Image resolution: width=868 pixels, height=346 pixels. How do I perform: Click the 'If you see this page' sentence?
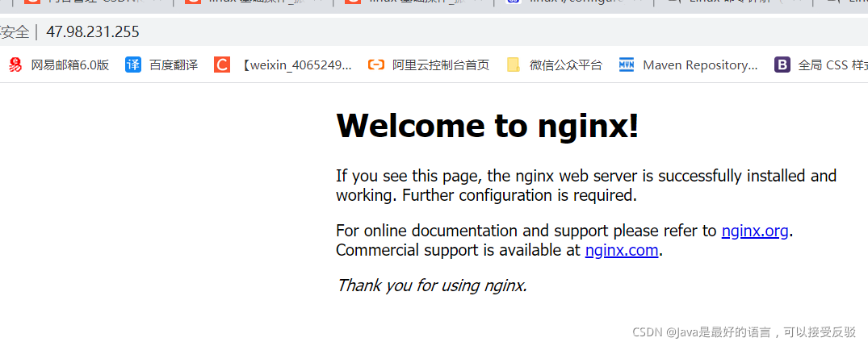pos(586,176)
